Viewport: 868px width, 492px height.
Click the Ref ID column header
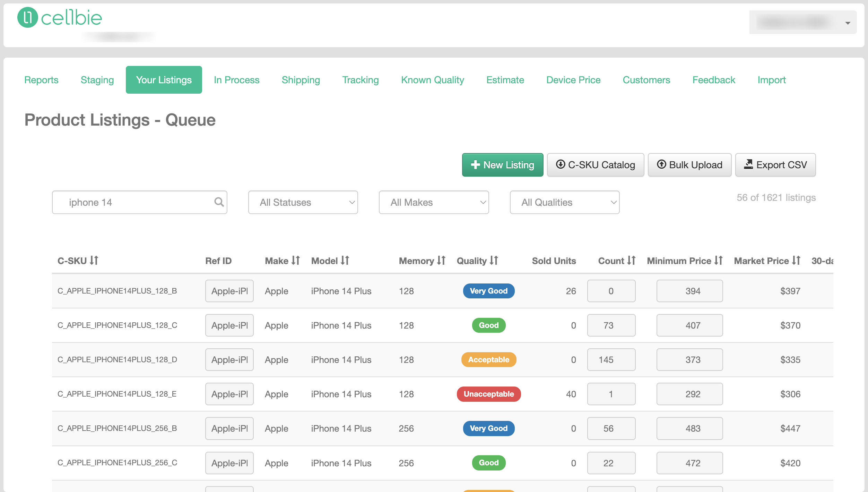coord(218,261)
